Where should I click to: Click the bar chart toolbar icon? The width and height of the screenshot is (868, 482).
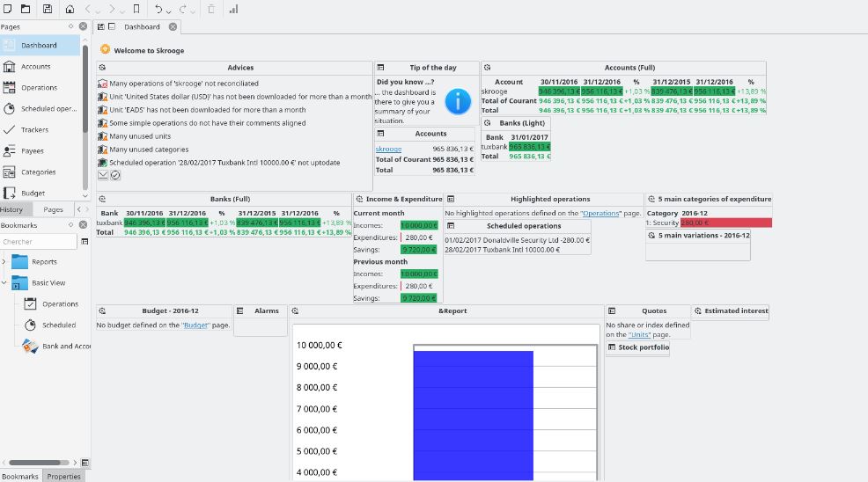(x=233, y=9)
